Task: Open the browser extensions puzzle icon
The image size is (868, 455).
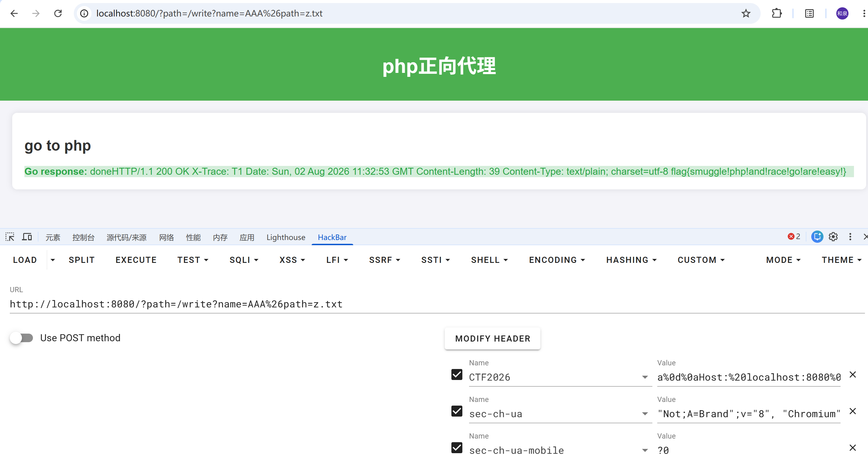Action: tap(777, 13)
